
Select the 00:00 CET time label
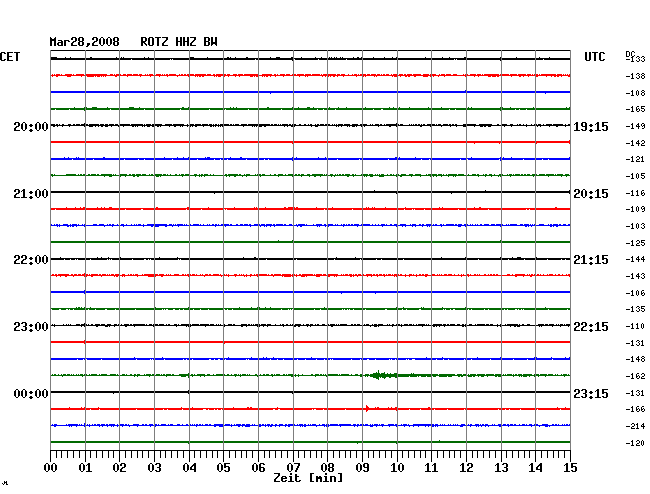pyautogui.click(x=31, y=393)
